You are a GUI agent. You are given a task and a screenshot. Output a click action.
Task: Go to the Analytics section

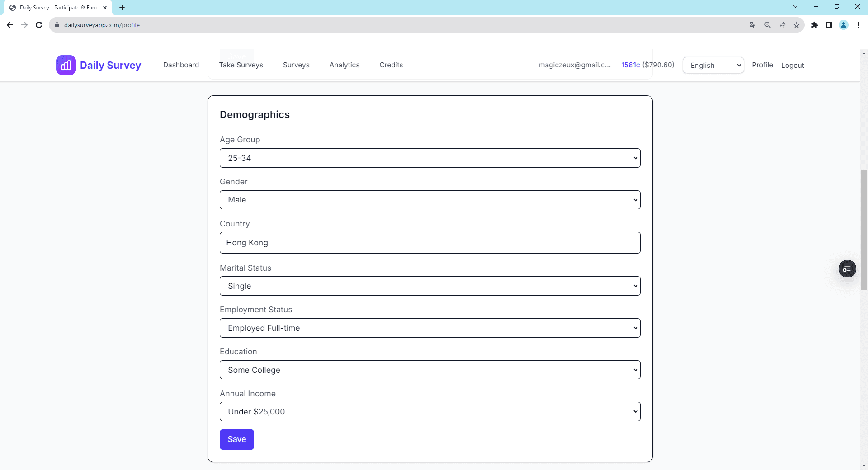click(x=344, y=65)
